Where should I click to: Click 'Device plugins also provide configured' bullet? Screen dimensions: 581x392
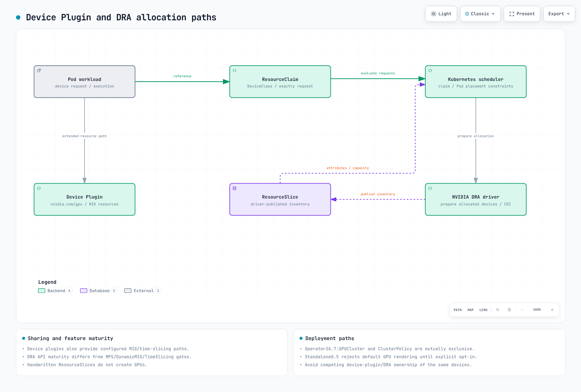(x=108, y=349)
